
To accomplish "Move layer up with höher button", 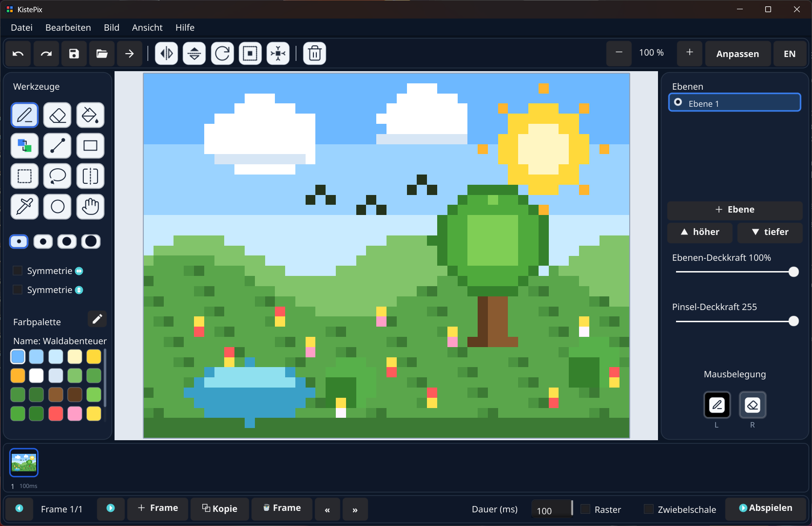I will pos(700,232).
